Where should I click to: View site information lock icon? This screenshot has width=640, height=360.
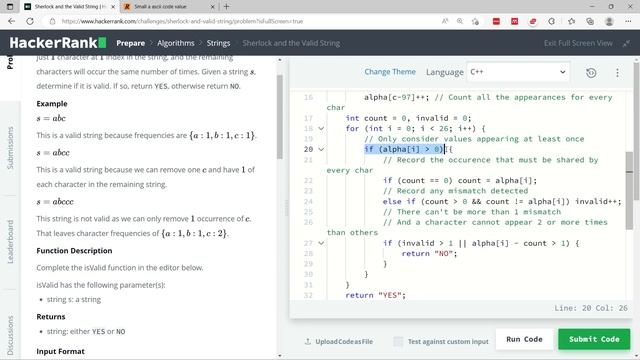pos(52,21)
